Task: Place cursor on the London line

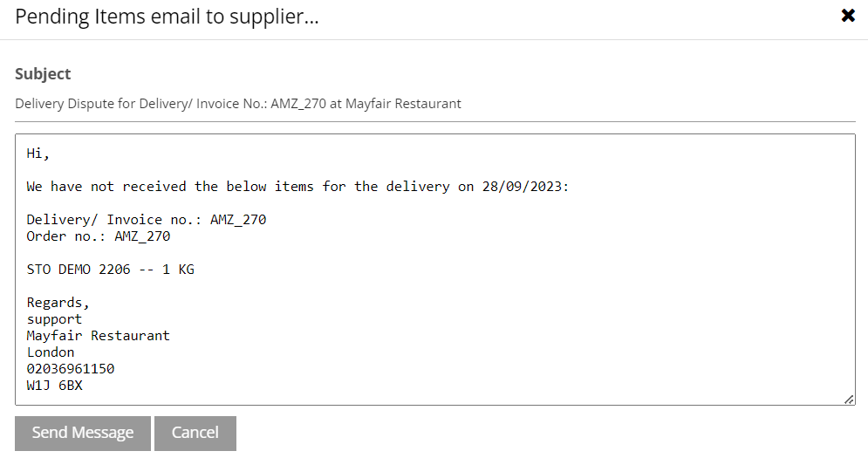Action: 51,352
